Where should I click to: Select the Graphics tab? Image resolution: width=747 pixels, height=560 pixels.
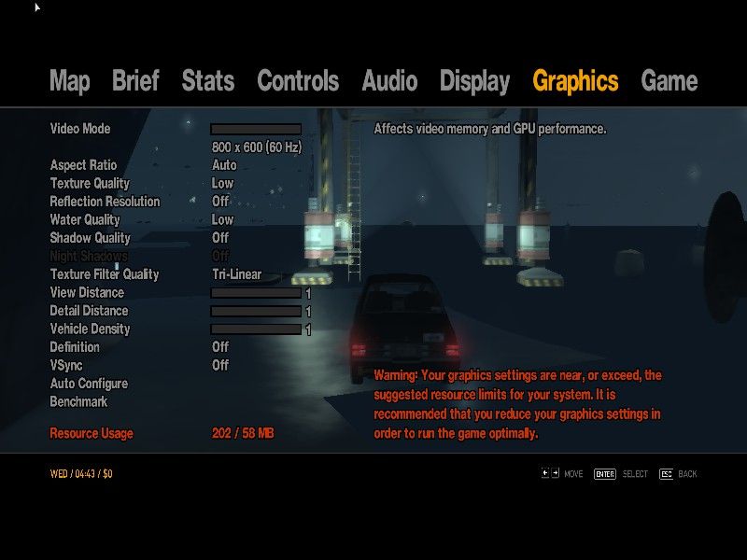[575, 81]
